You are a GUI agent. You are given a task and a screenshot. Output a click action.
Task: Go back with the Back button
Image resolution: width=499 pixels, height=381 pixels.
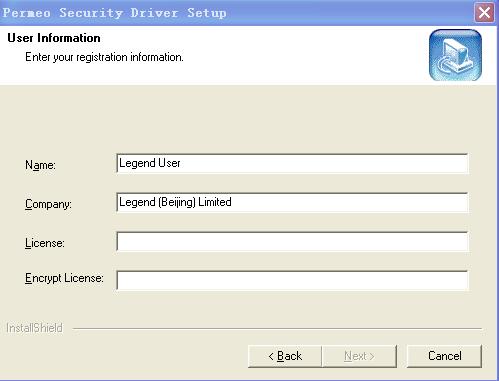pyautogui.click(x=285, y=356)
